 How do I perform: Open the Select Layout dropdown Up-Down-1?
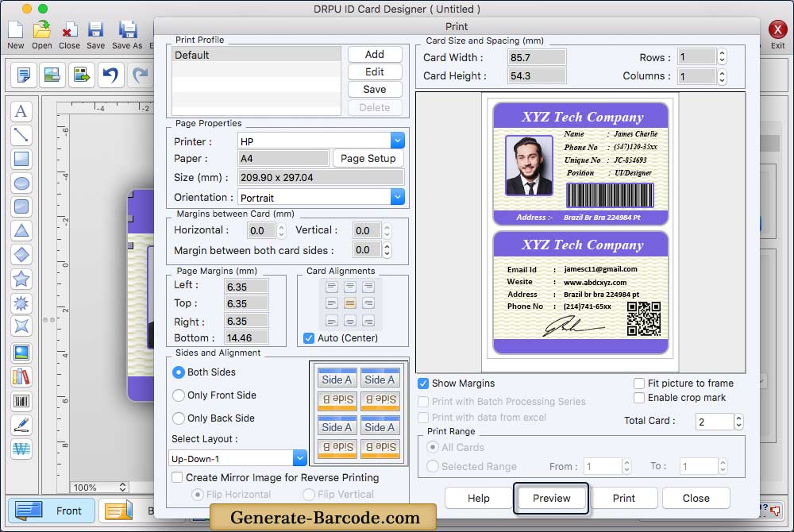click(x=300, y=458)
